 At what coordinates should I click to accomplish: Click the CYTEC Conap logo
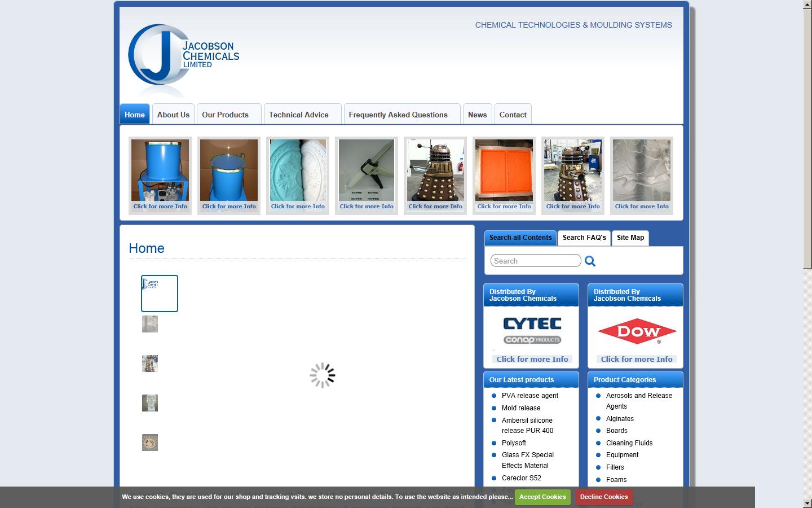tap(531, 331)
